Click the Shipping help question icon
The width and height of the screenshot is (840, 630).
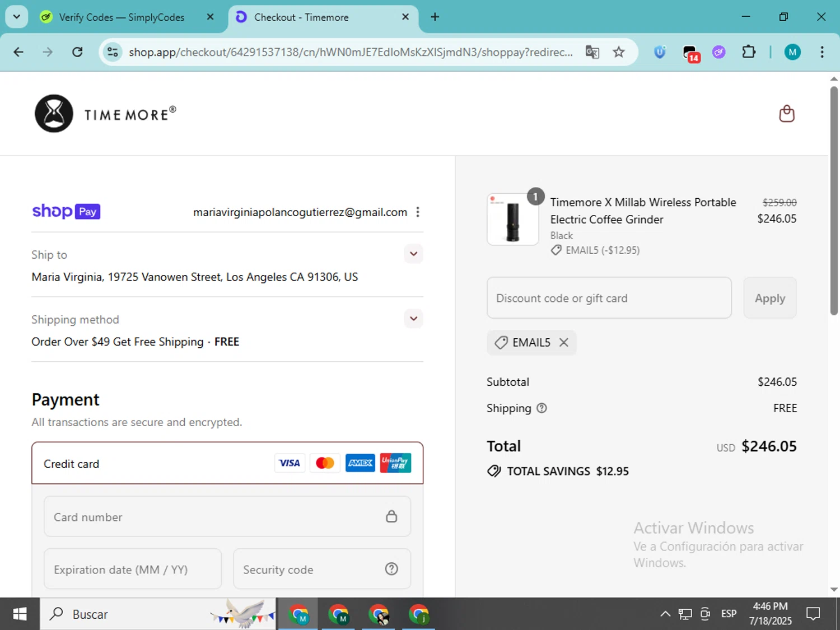coord(542,408)
